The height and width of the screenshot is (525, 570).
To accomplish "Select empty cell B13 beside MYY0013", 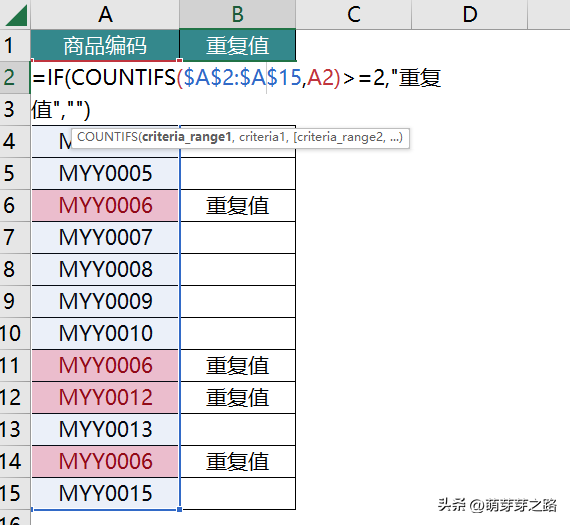I will point(238,429).
